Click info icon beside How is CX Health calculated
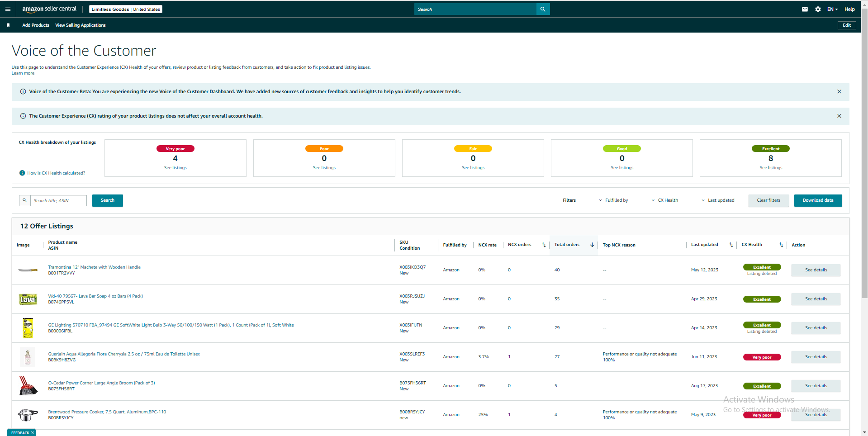This screenshot has width=868, height=436. pyautogui.click(x=22, y=173)
